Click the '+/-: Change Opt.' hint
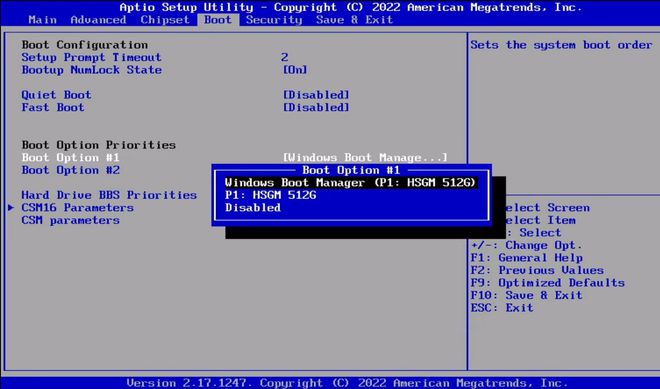660x389 pixels. coord(527,245)
